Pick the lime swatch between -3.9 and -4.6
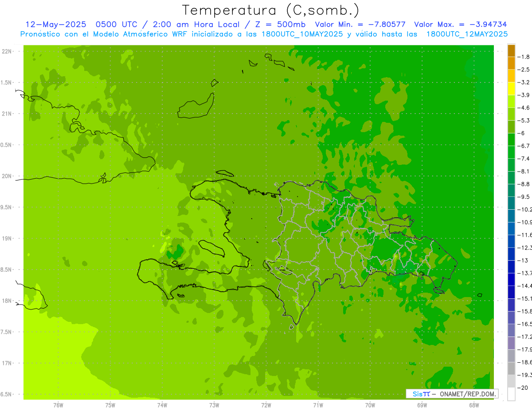Image resolution: width=532 pixels, height=411 pixels. [x=512, y=102]
